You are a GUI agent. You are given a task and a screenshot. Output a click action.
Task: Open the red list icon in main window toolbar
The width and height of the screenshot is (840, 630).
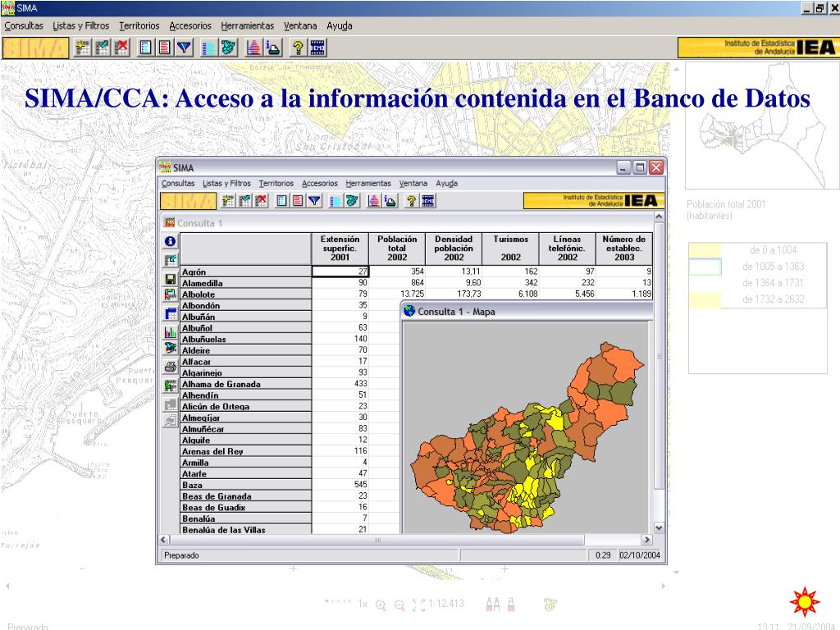point(165,48)
